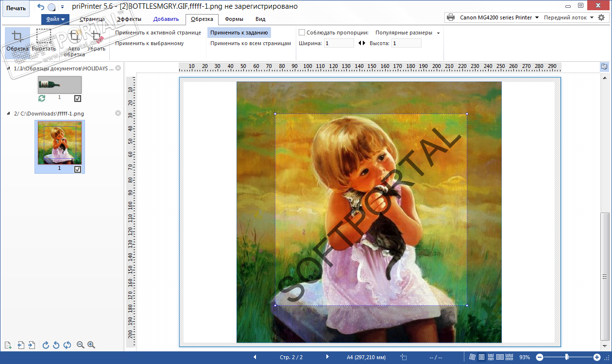Toggle Соблюдать пропорции checkbox
Screen dimensions: 612x364
[x=302, y=33]
